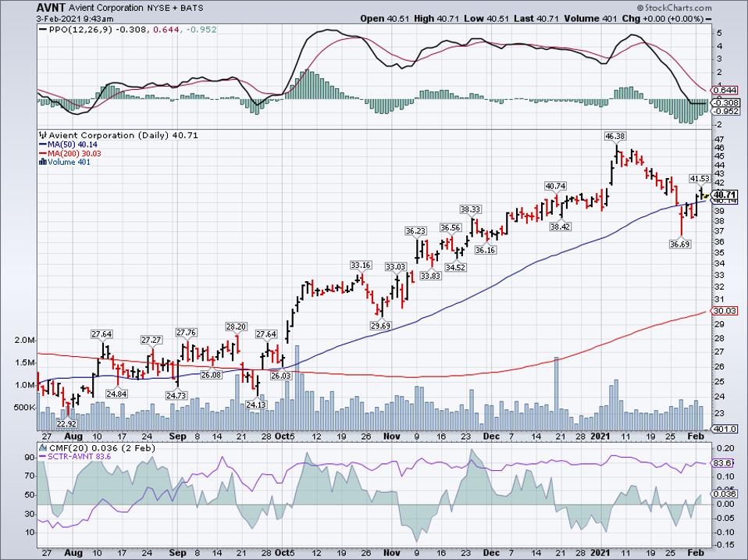Click the Volume 401 legend entry under the moving averages

click(69, 162)
